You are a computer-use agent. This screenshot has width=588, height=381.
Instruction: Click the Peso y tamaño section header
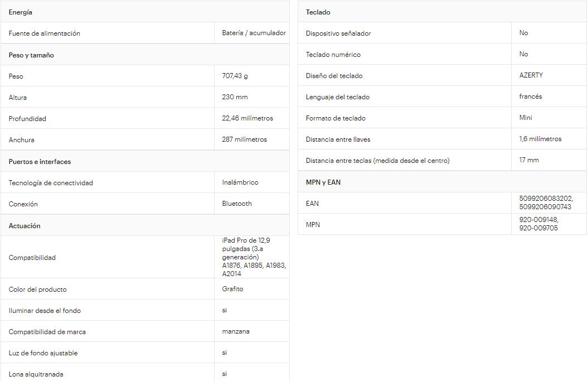(31, 55)
